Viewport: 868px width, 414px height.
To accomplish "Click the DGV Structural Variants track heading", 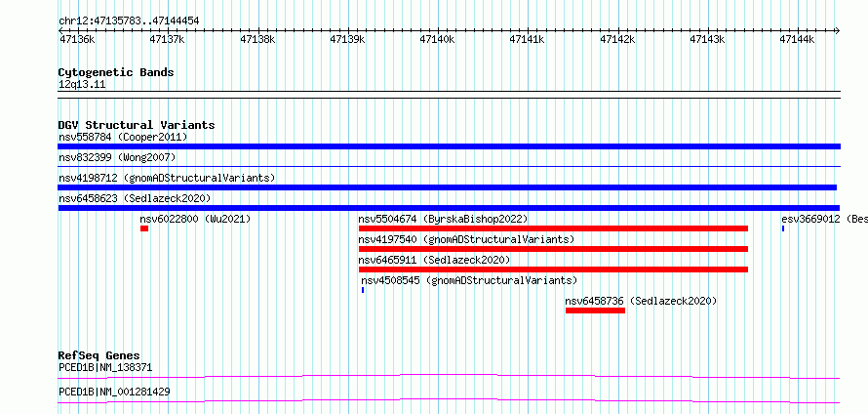I will point(137,125).
